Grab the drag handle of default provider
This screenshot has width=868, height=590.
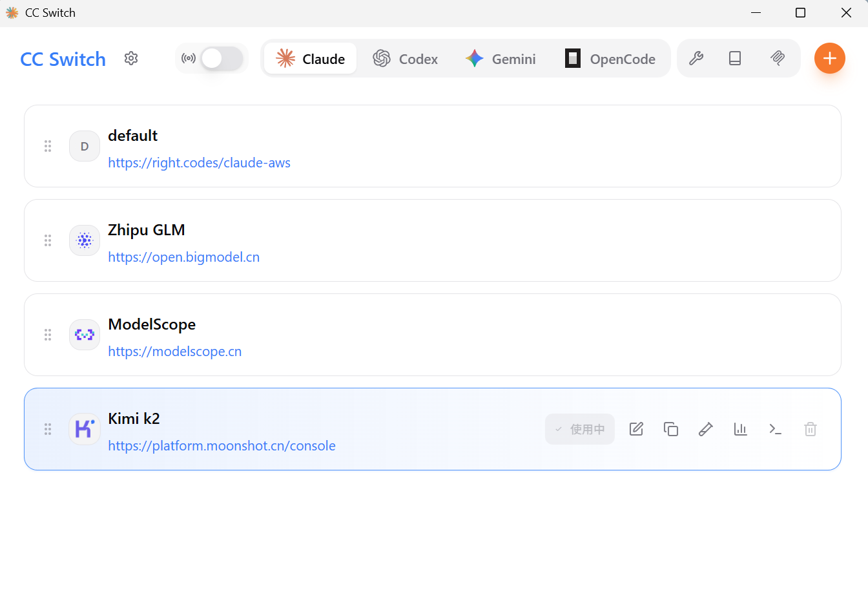click(48, 146)
